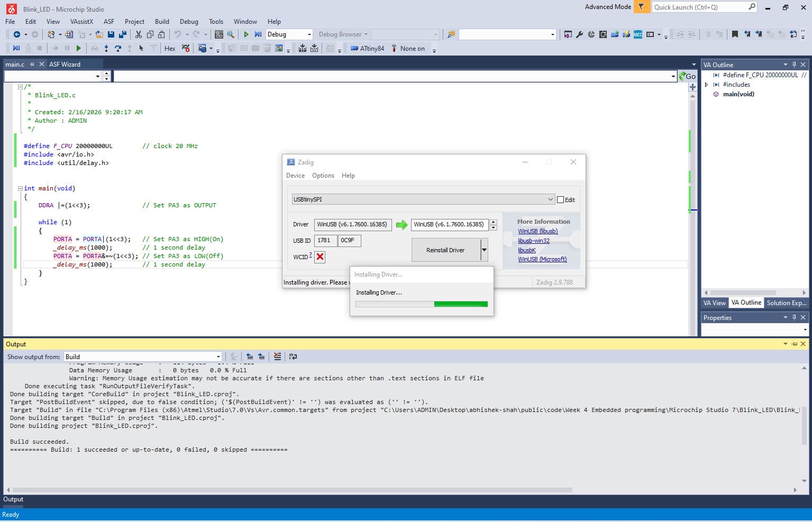Open the ASF menu

click(x=109, y=22)
